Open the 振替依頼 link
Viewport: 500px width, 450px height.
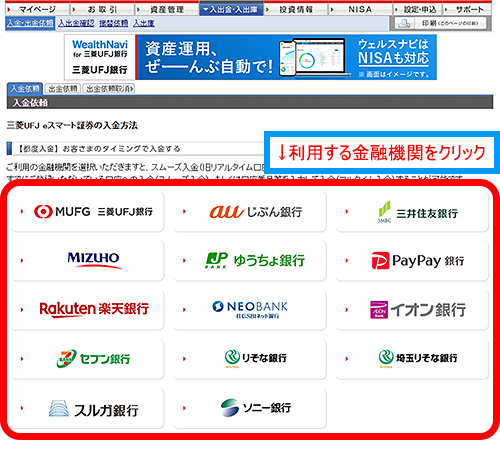pos(114,23)
